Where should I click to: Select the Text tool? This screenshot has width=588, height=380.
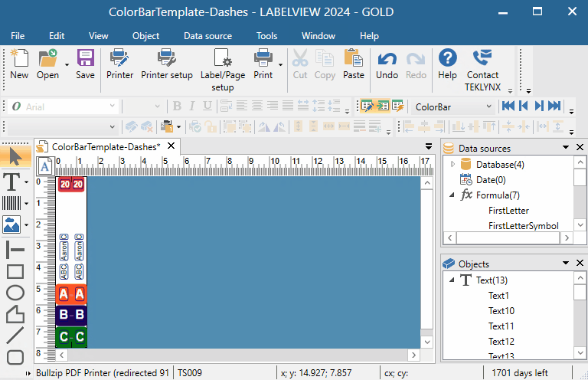11,182
